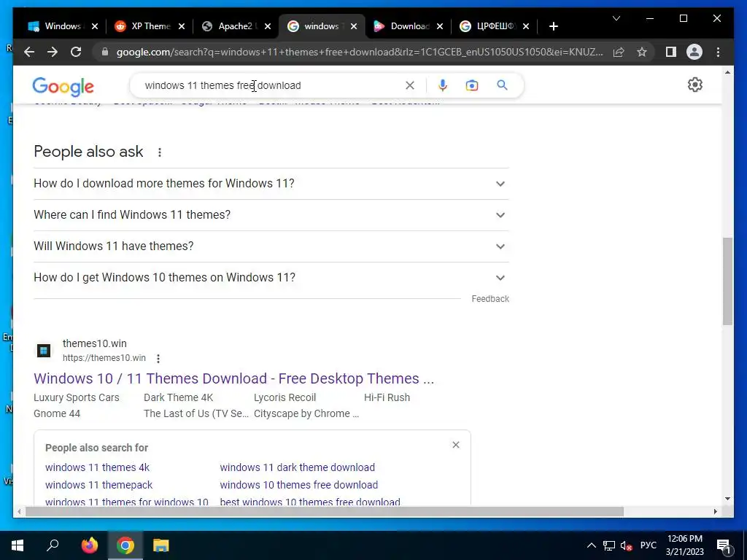
Task: Open File Explorer from taskbar
Action: point(161,545)
